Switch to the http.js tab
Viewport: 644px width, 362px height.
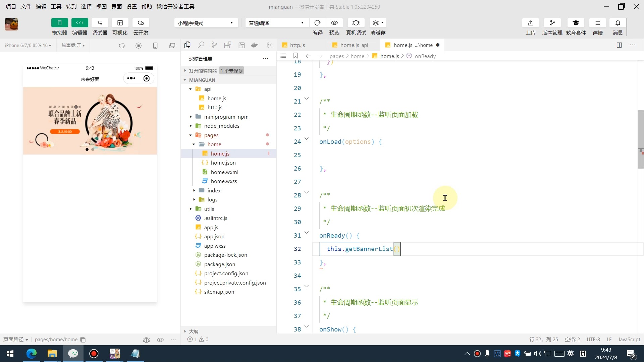tap(297, 45)
